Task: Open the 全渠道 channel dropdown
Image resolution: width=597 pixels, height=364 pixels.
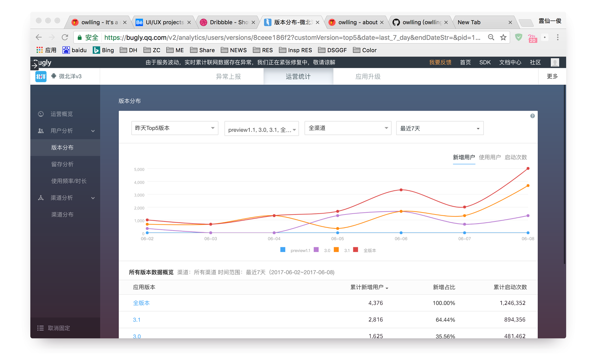Action: [348, 128]
